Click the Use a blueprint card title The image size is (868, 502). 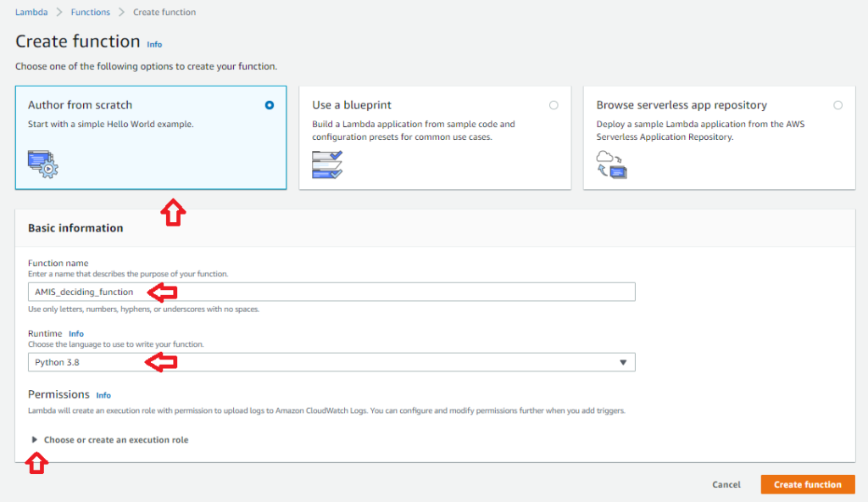click(352, 105)
